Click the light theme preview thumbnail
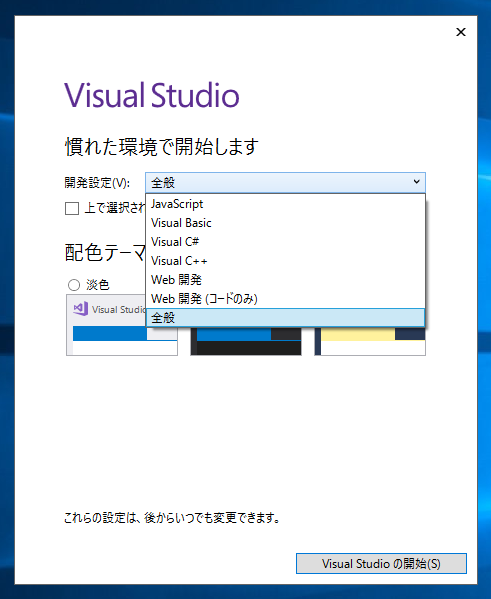The width and height of the screenshot is (491, 599). [122, 325]
